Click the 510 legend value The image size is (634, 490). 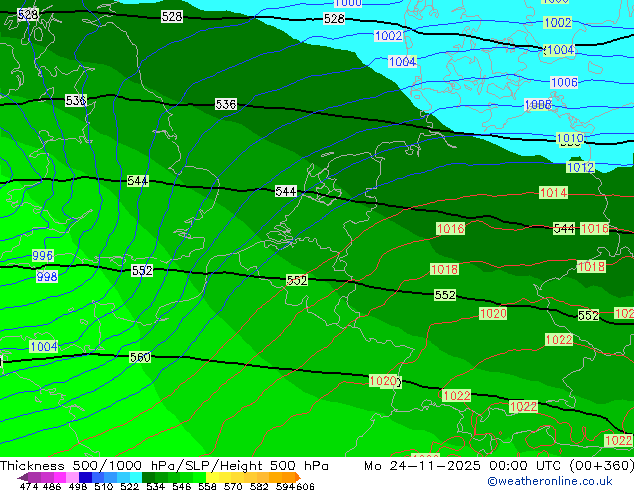click(x=104, y=486)
